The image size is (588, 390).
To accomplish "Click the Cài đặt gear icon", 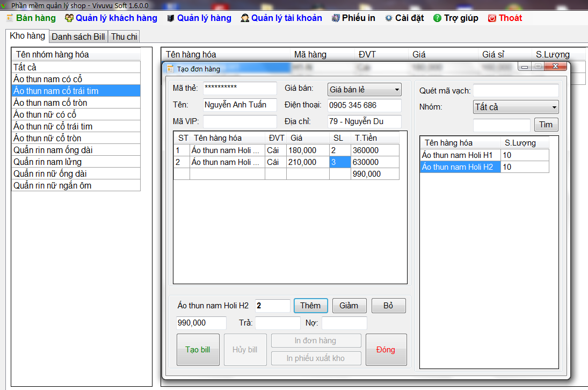I will click(x=389, y=18).
